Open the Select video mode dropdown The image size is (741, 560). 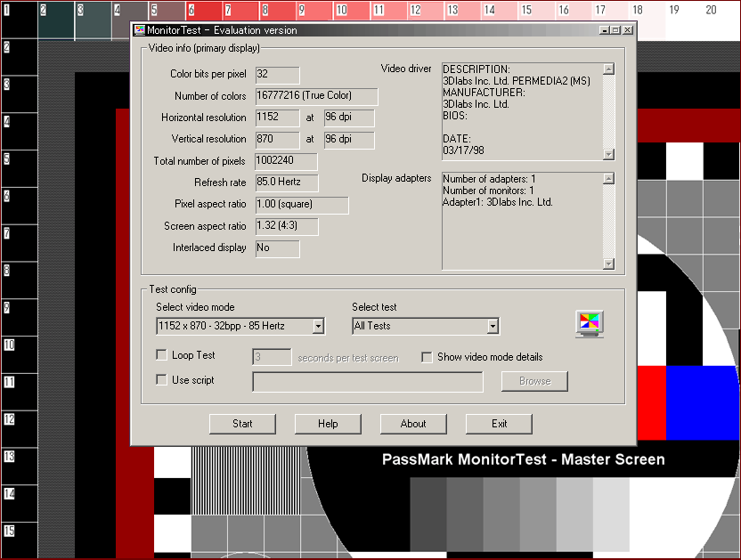[x=318, y=327]
